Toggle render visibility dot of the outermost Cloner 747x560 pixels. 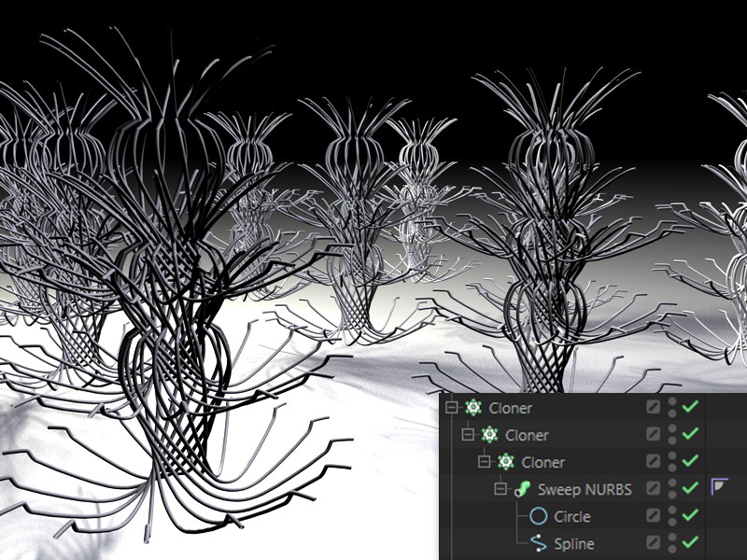tap(672, 413)
